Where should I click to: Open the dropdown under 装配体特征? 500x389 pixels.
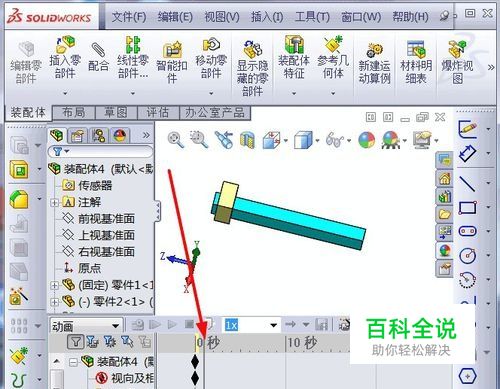click(294, 93)
